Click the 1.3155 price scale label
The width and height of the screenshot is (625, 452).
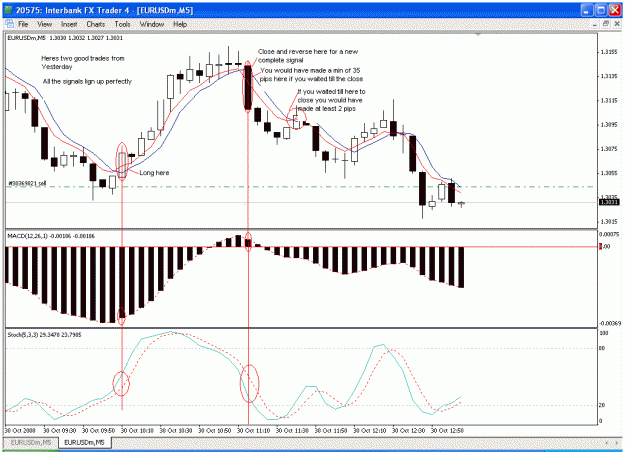609,52
